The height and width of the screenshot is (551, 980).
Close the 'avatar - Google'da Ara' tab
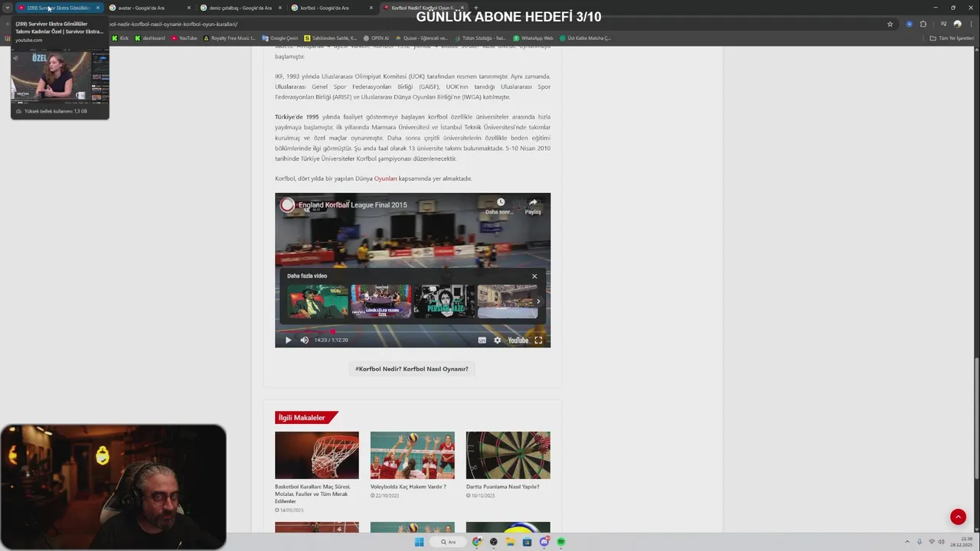(188, 8)
